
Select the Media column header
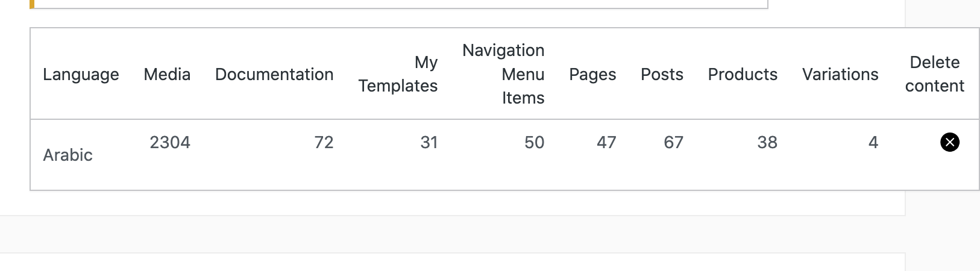167,74
